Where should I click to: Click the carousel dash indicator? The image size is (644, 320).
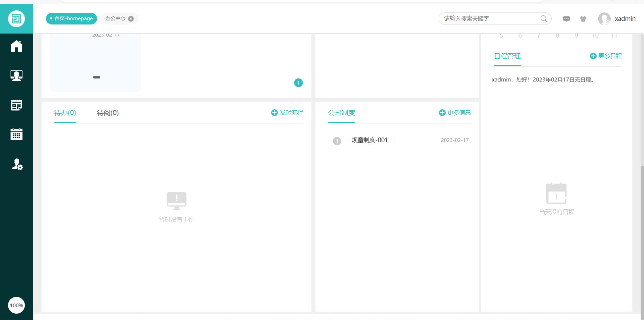(x=97, y=77)
